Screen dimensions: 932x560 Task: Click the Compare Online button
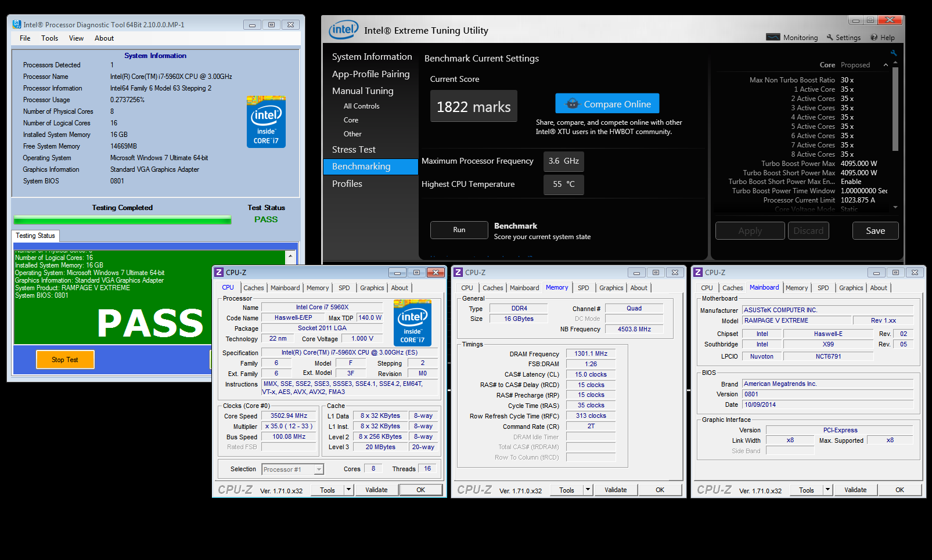[x=607, y=104]
